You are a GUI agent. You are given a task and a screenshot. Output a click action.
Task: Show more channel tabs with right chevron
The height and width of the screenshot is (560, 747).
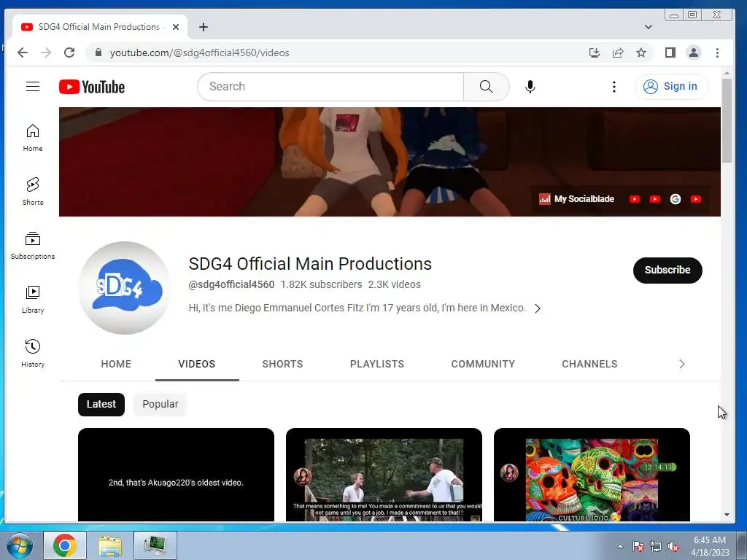tap(682, 364)
